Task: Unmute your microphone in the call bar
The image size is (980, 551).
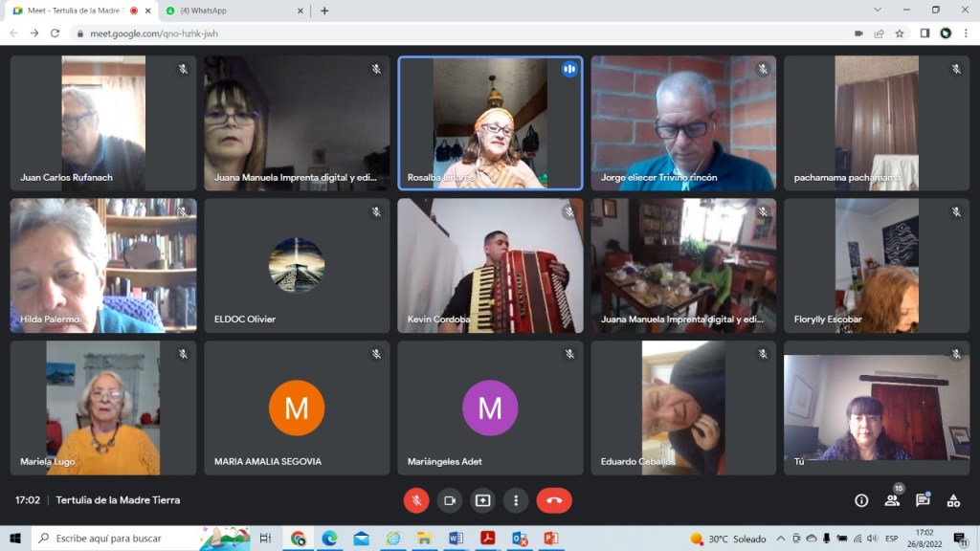Action: (416, 500)
